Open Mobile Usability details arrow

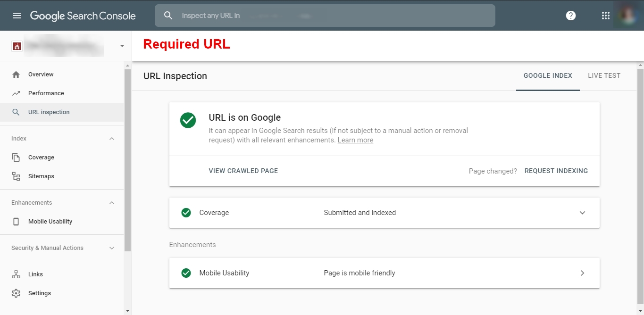pyautogui.click(x=582, y=273)
